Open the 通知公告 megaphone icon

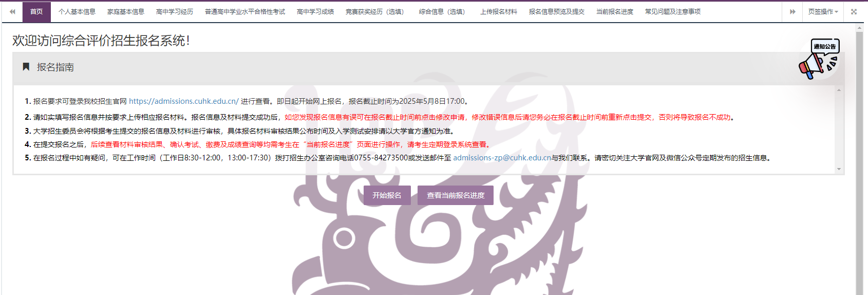click(819, 59)
